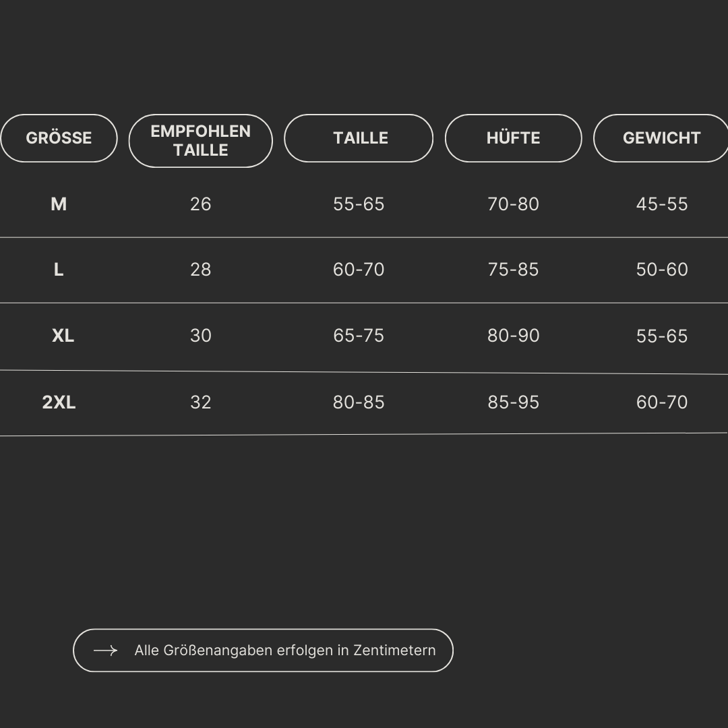Screen dimensions: 728x728
Task: Click the GEWICHT header pill
Action: point(661,138)
